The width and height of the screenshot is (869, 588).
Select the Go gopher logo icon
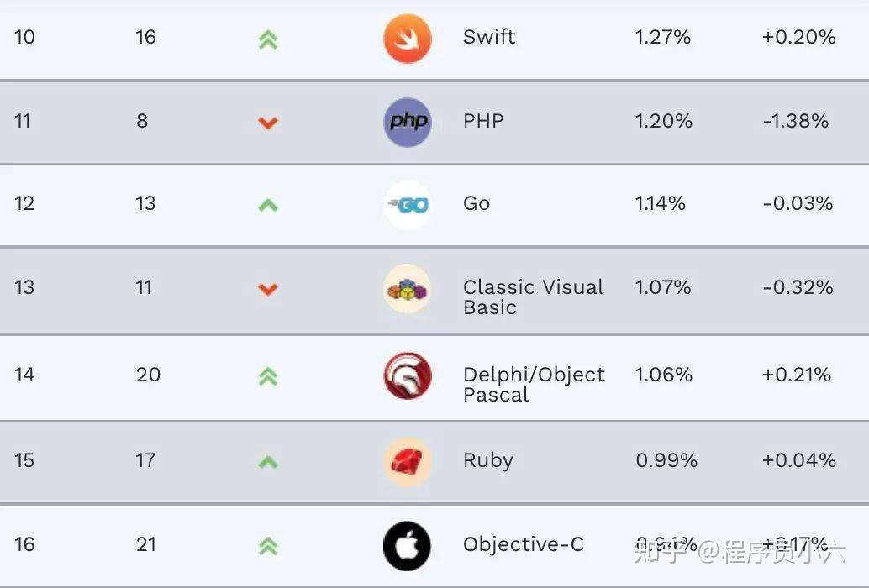tap(408, 205)
